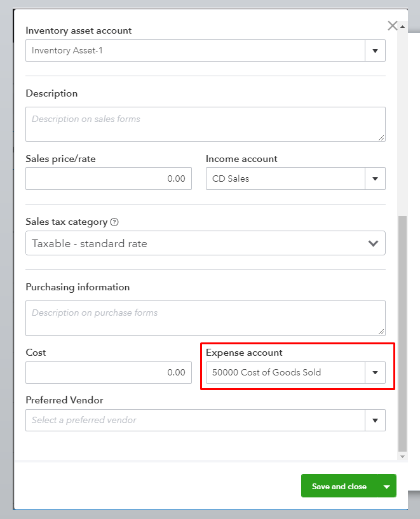Click the CD Sales income account field
420x519 pixels.
285,179
